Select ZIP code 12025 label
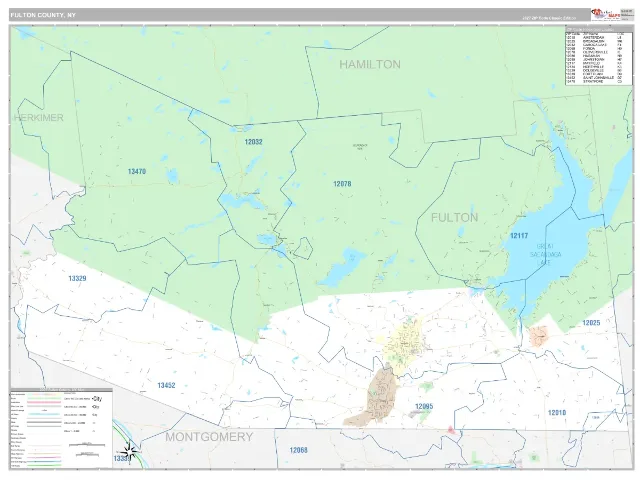 pyautogui.click(x=591, y=322)
